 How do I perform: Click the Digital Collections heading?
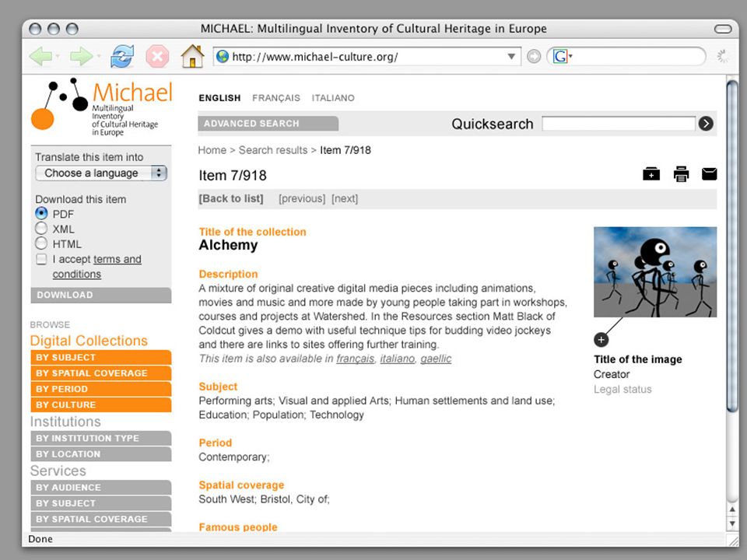89,341
